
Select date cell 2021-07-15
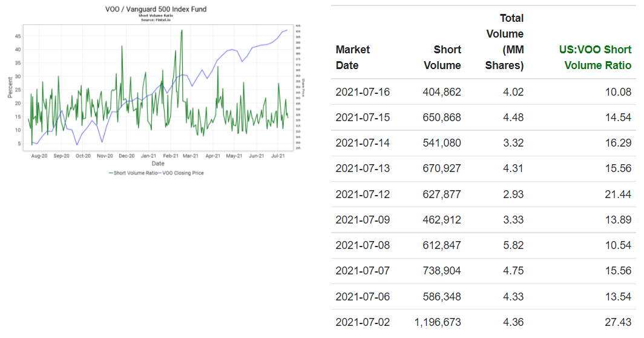(x=363, y=117)
